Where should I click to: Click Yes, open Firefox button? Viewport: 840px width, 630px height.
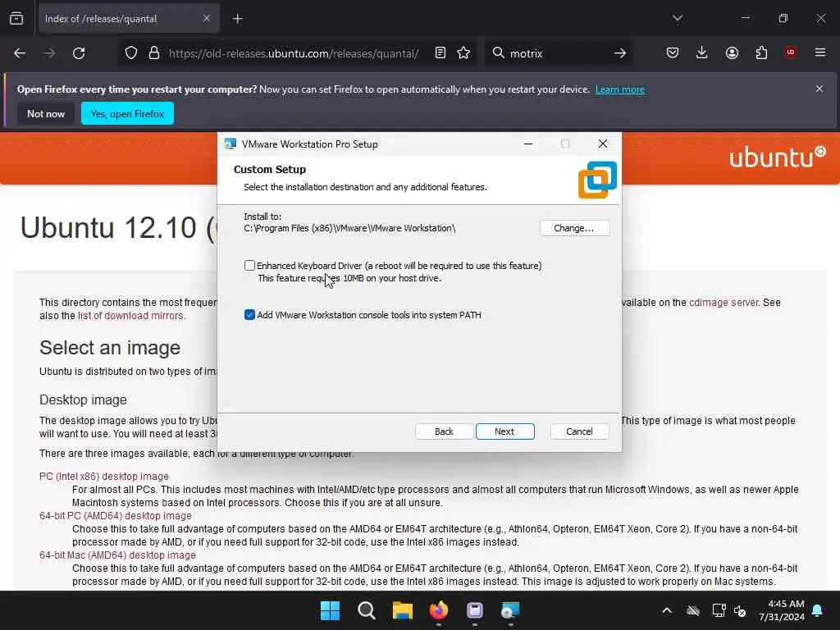(127, 113)
